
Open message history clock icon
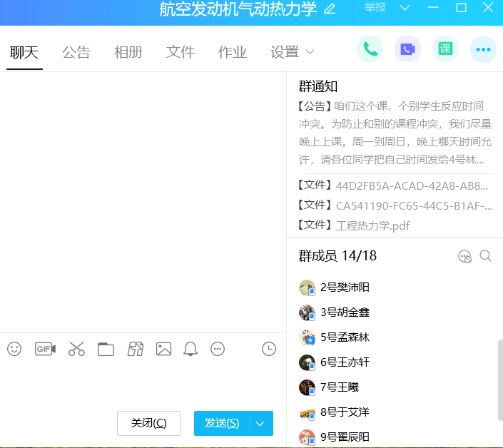(269, 349)
